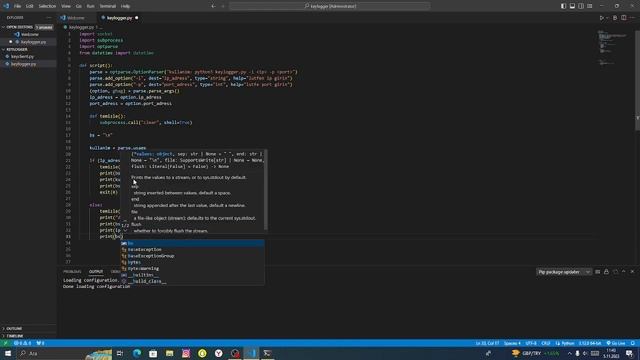Open the View menu

tap(66, 6)
